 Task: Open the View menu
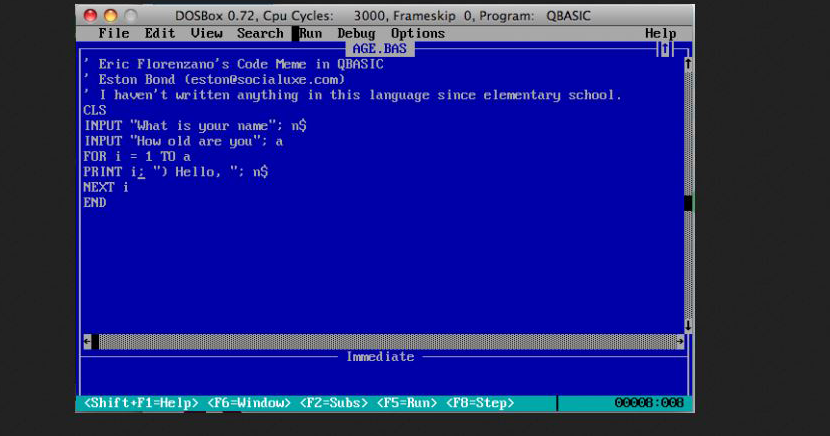[206, 33]
